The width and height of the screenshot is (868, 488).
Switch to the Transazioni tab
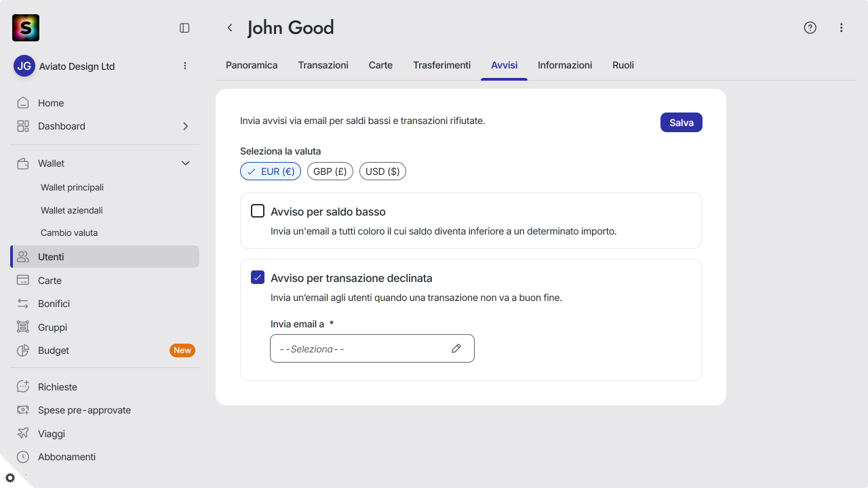tap(323, 65)
